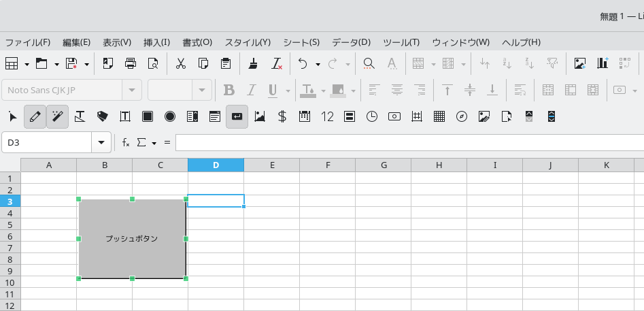Insert an Image Control
644x311 pixels.
pos(484,116)
